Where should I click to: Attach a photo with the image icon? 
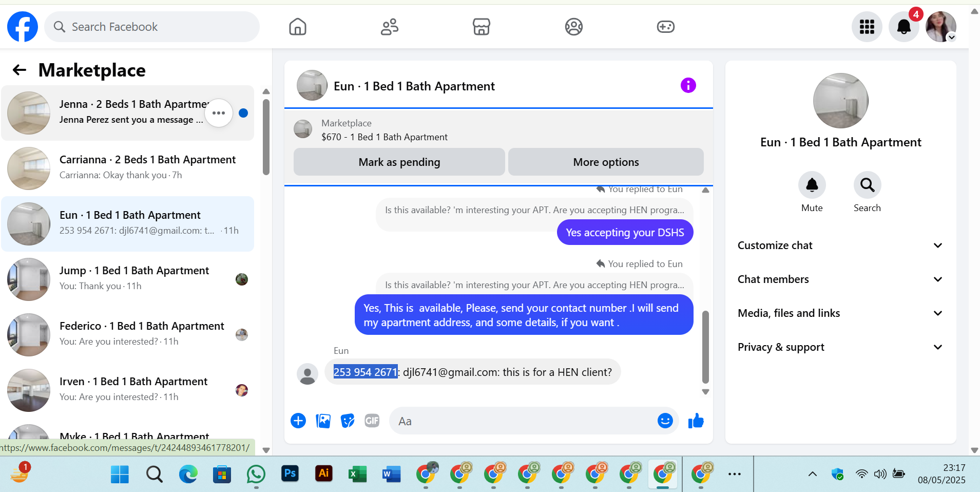[x=323, y=421]
